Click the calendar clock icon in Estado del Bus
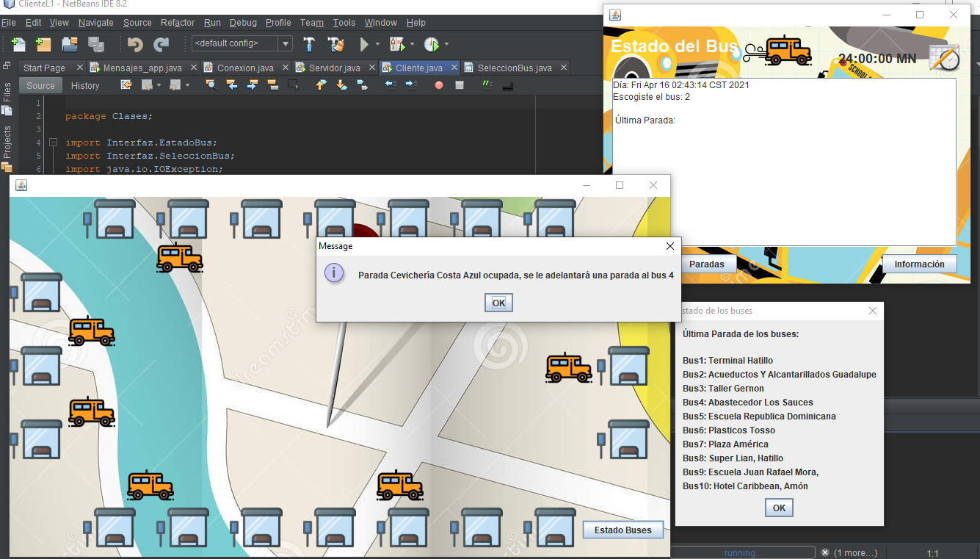Viewport: 980px width, 559px height. pos(944,58)
